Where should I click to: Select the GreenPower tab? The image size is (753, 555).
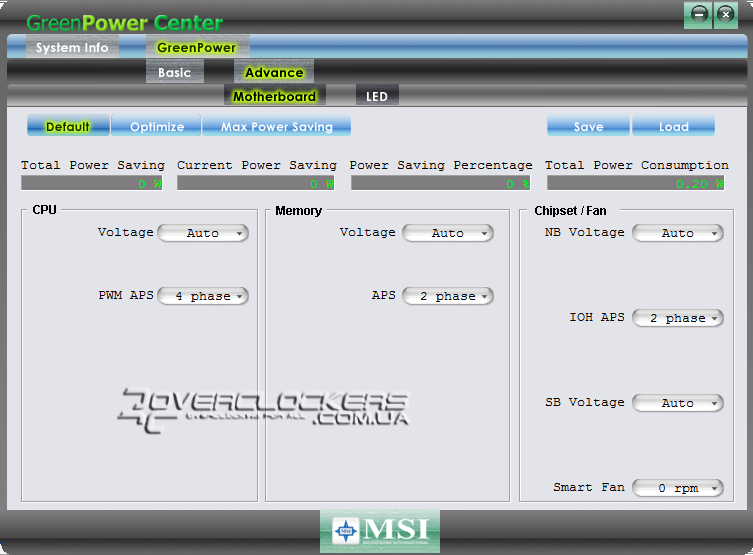(x=197, y=48)
